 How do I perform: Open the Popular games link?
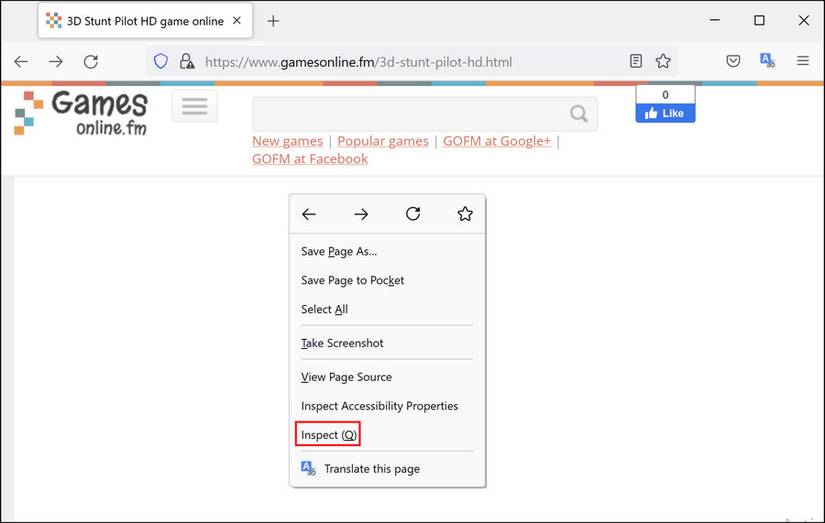(x=383, y=141)
